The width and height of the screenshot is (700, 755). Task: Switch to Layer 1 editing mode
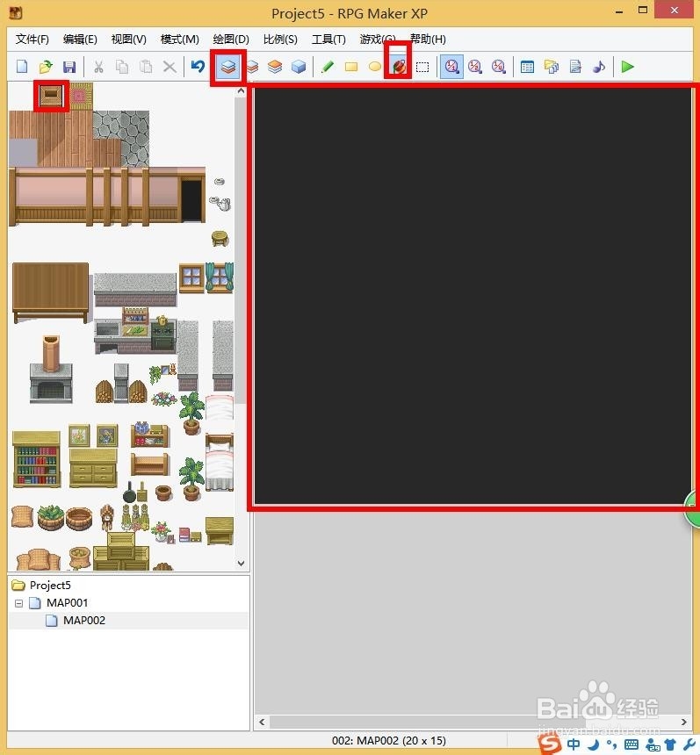tap(227, 67)
